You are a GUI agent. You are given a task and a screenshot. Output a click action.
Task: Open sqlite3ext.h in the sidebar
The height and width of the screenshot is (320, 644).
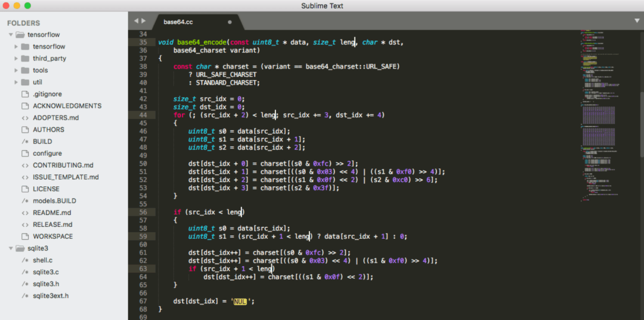(x=51, y=296)
